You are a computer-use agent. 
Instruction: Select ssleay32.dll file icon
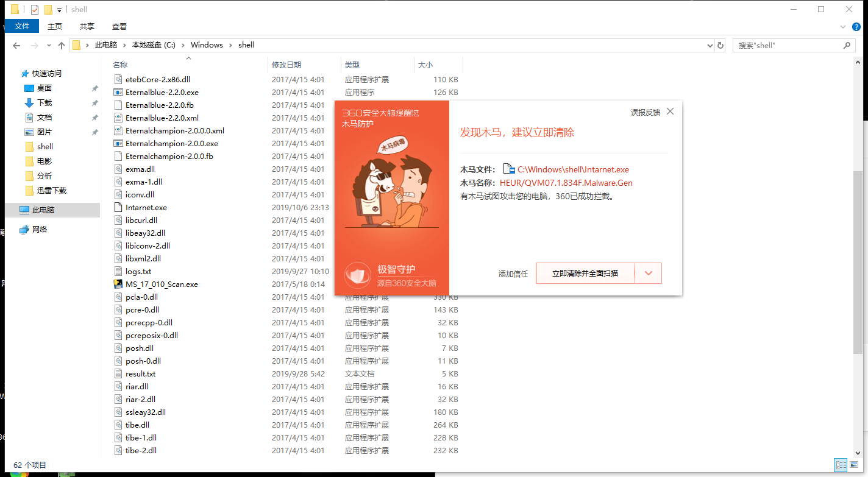(x=119, y=412)
